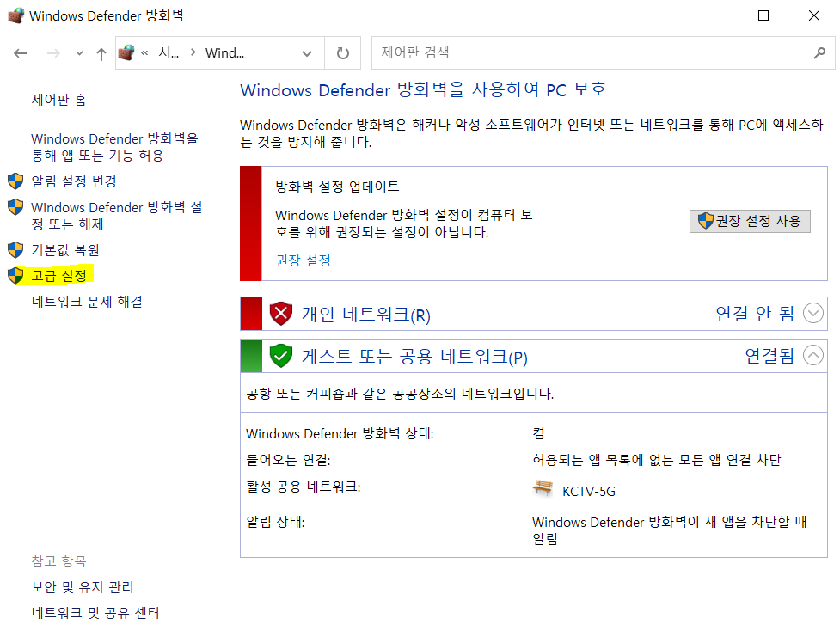Click 게스트 또는 공용 네트워크(P) heading
This screenshot has width=840, height=643.
pos(414,357)
